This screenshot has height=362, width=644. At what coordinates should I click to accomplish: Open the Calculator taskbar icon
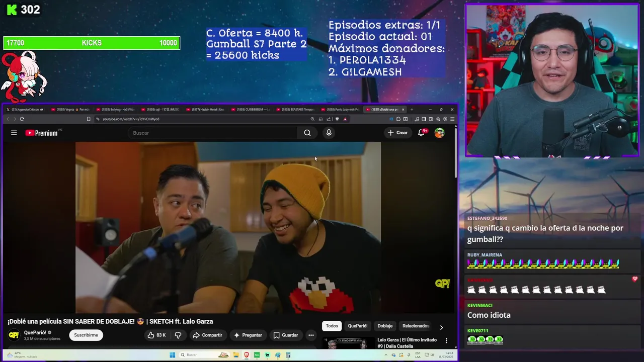[288, 355]
